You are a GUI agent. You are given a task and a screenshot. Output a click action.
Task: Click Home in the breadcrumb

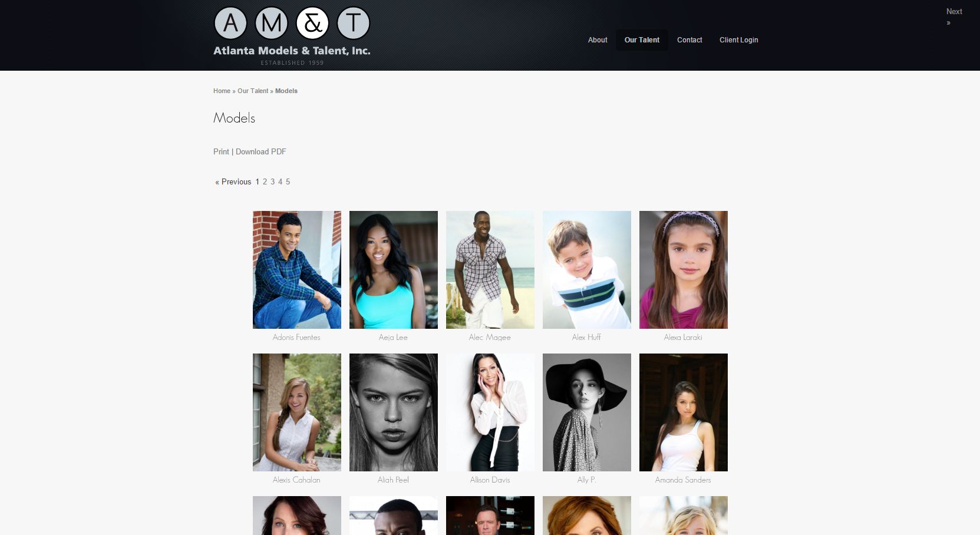pos(222,91)
